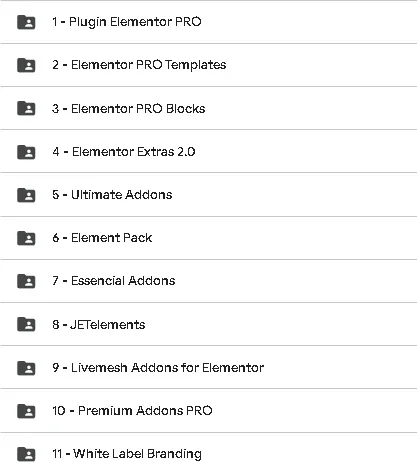Select '3 - Elementor PRO Blocks' row text
Screen dimensions: 417x475
point(129,109)
